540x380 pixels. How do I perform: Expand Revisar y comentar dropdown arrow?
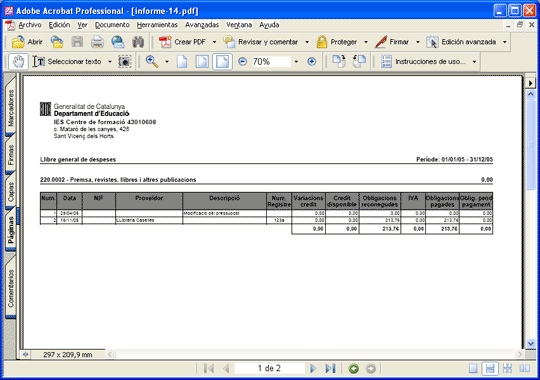click(307, 42)
